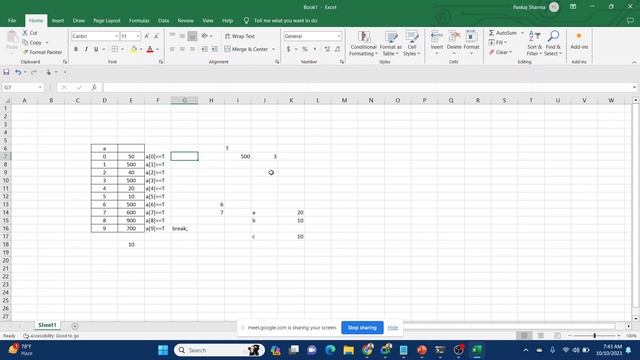640x360 pixels.
Task: Increase font size with the larger A
Action: point(147,36)
